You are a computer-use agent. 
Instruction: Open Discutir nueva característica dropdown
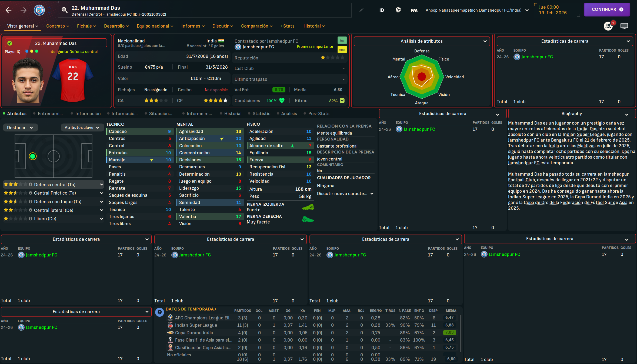345,193
